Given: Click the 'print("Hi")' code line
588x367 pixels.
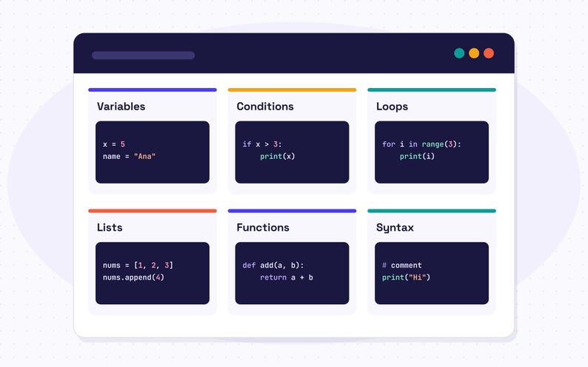Looking at the screenshot, I should click(406, 277).
